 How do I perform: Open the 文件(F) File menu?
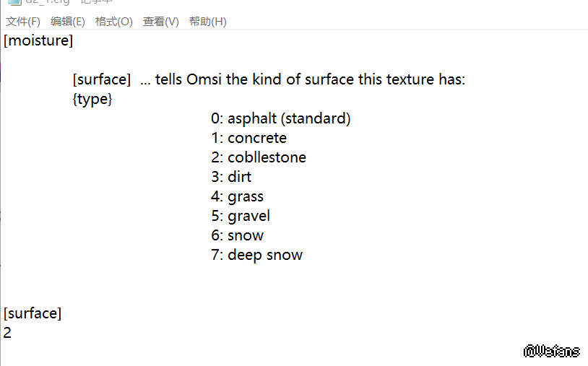tap(23, 22)
